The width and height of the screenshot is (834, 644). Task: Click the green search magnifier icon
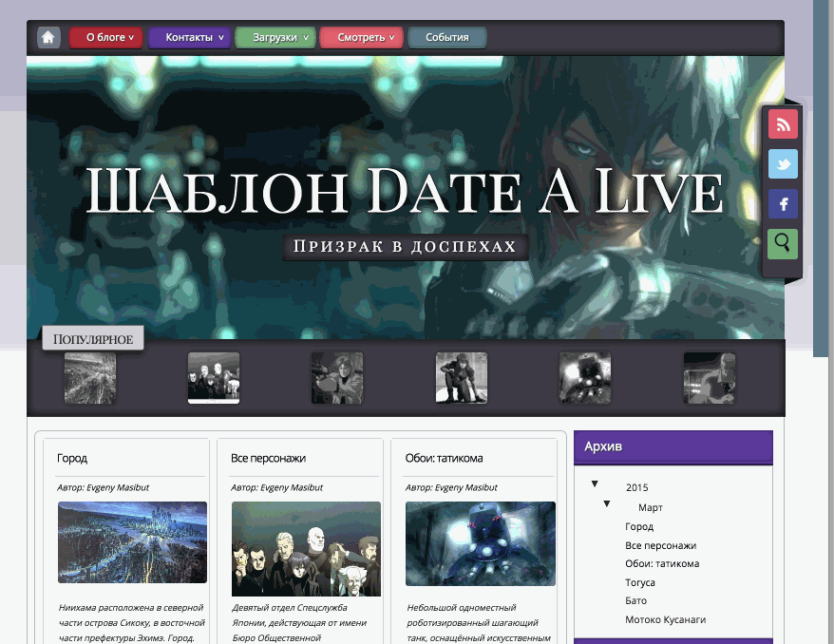[x=783, y=244]
